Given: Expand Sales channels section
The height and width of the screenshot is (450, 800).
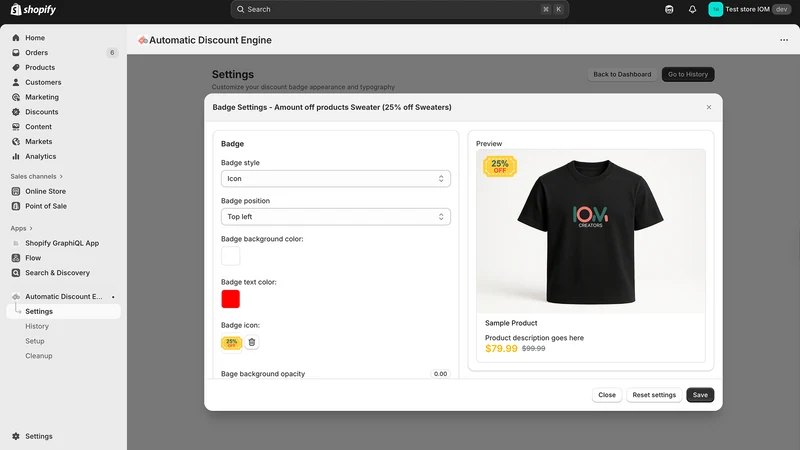Looking at the screenshot, I should (x=37, y=177).
